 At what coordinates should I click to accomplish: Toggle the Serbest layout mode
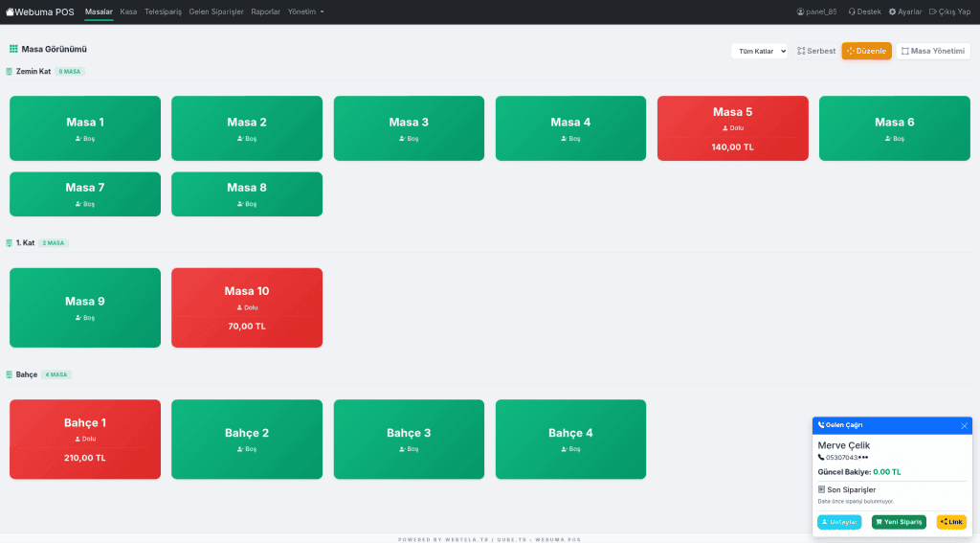pyautogui.click(x=815, y=51)
